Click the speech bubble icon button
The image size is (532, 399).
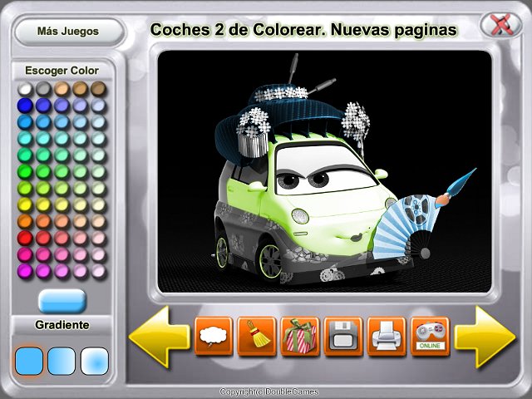pyautogui.click(x=214, y=336)
